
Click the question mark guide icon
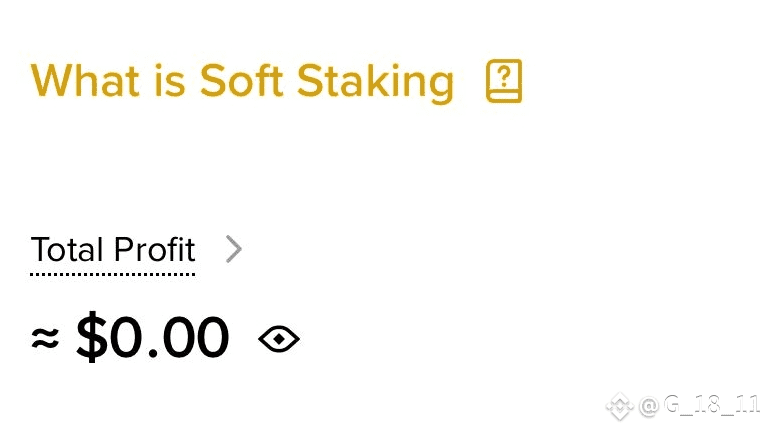(504, 81)
